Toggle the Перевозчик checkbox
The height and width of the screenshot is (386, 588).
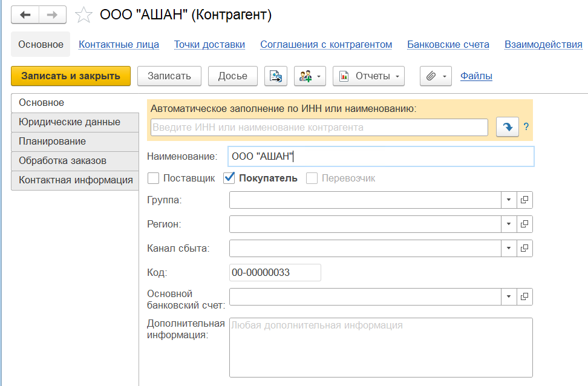(x=312, y=178)
